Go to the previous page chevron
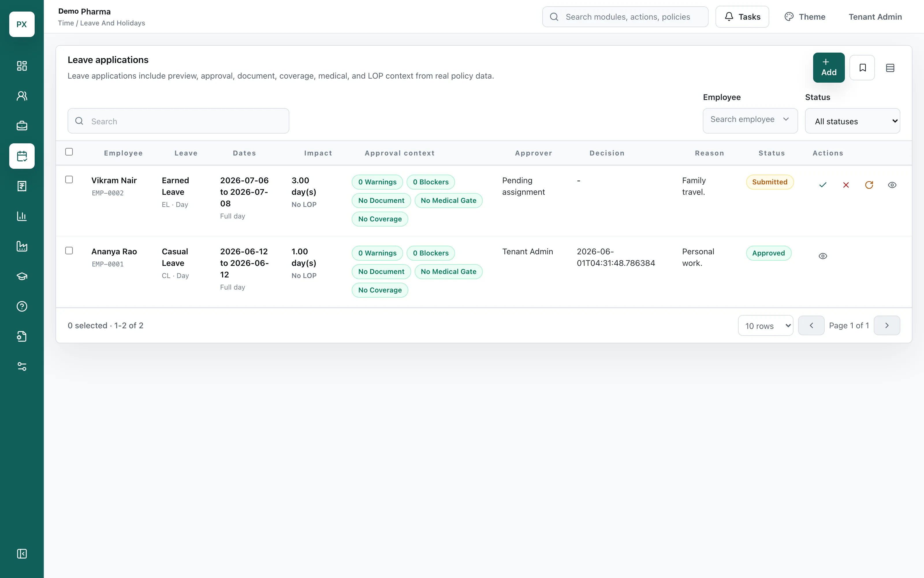Viewport: 924px width, 578px height. (811, 325)
